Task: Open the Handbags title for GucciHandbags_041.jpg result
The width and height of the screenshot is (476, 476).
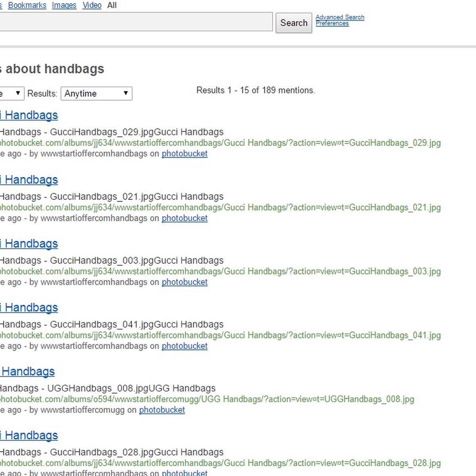Action: pyautogui.click(x=30, y=308)
